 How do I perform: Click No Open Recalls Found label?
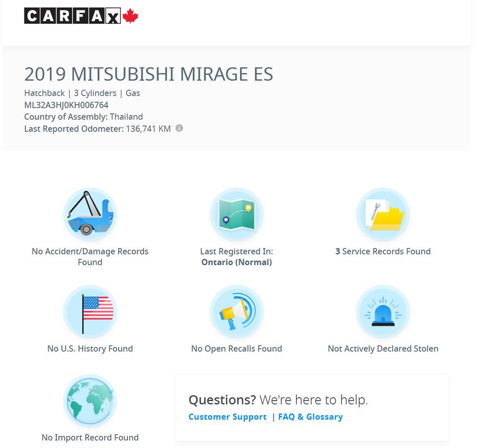click(237, 349)
